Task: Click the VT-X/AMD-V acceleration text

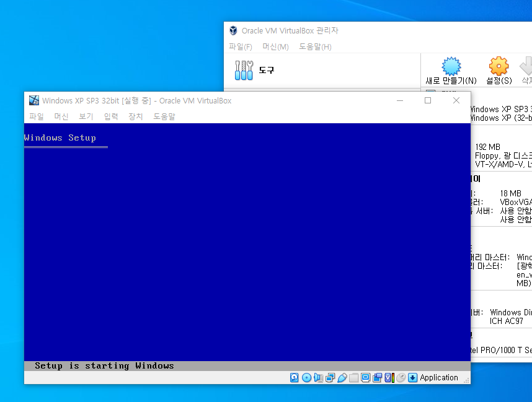Action: (499, 164)
